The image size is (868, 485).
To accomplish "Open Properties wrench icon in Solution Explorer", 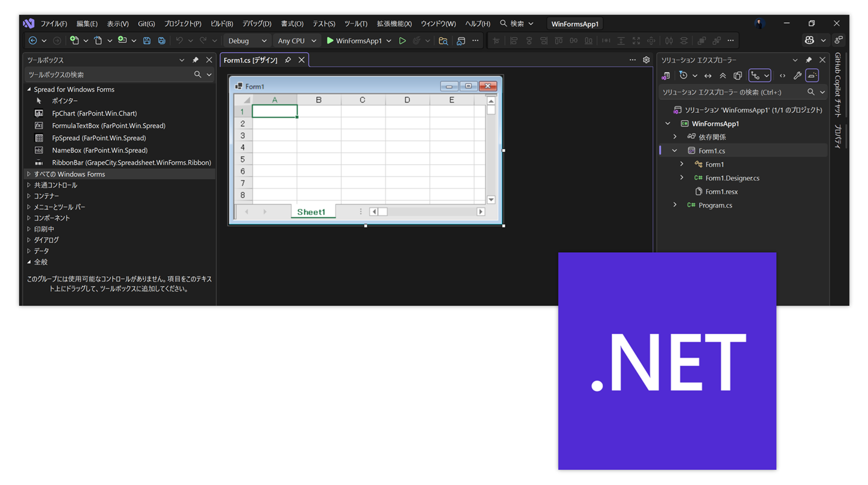I will pos(797,76).
